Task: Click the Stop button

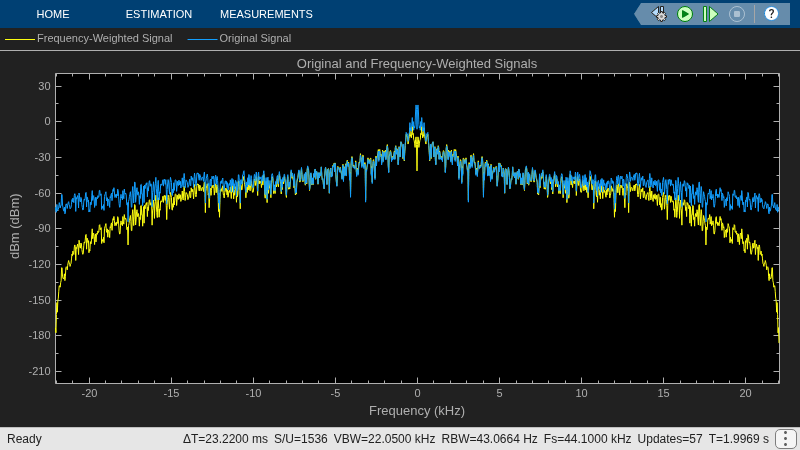Action: pyautogui.click(x=736, y=14)
